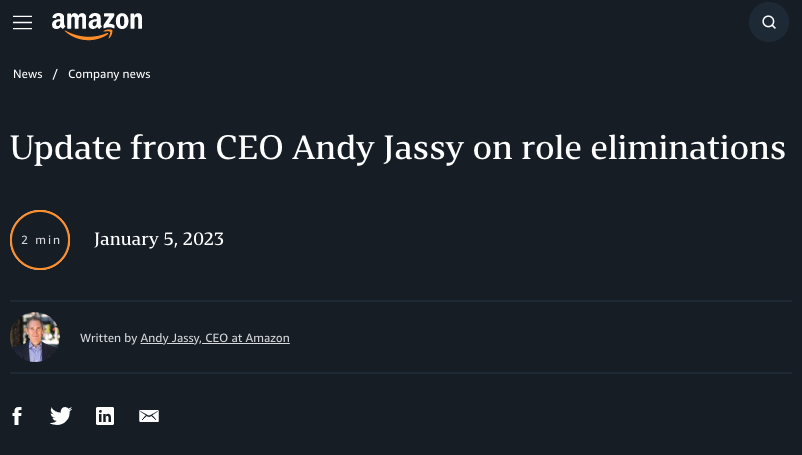
Task: Click the "2 min" read time text
Action: [x=40, y=240]
